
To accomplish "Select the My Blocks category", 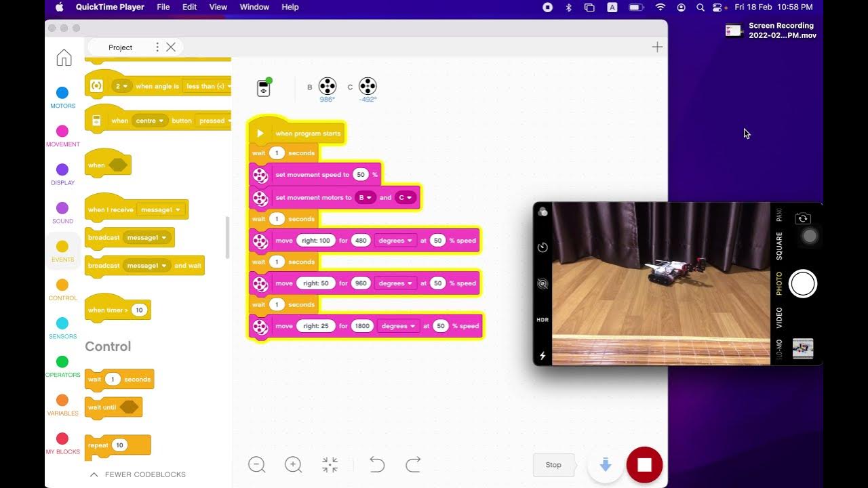I will [62, 444].
